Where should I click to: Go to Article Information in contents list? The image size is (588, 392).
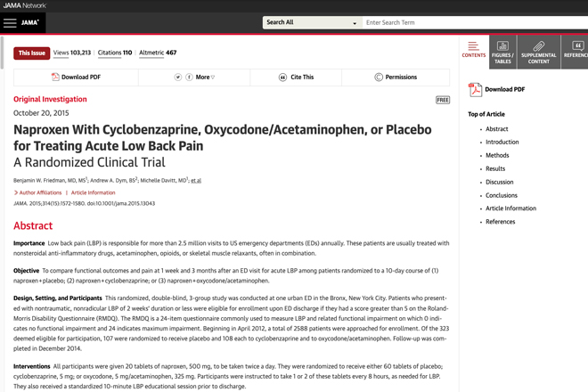pos(510,208)
